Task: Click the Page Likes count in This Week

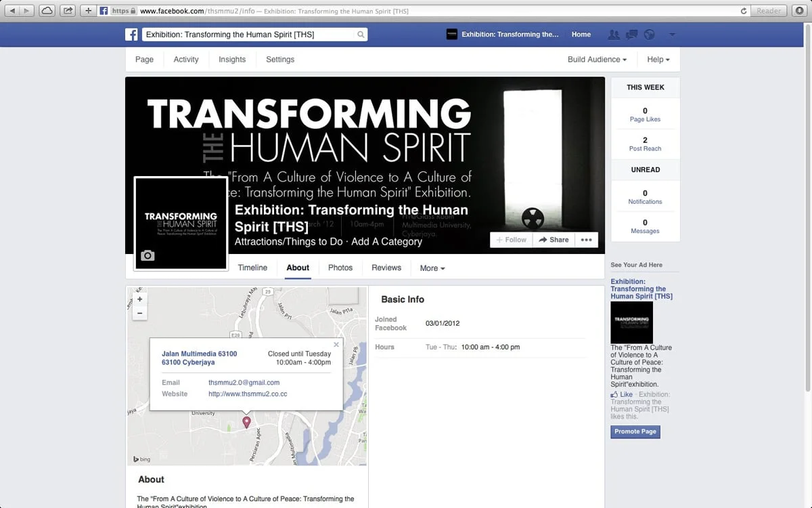Action: click(645, 114)
